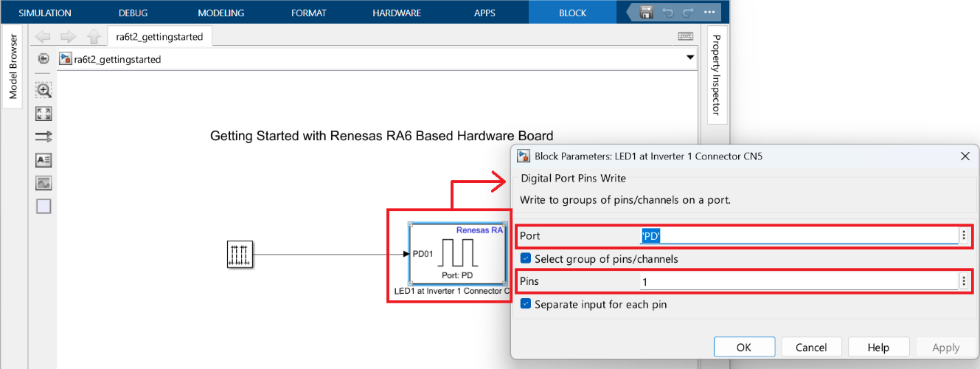Open the quick access more options ellipsis
980x369 pixels.
point(709,12)
